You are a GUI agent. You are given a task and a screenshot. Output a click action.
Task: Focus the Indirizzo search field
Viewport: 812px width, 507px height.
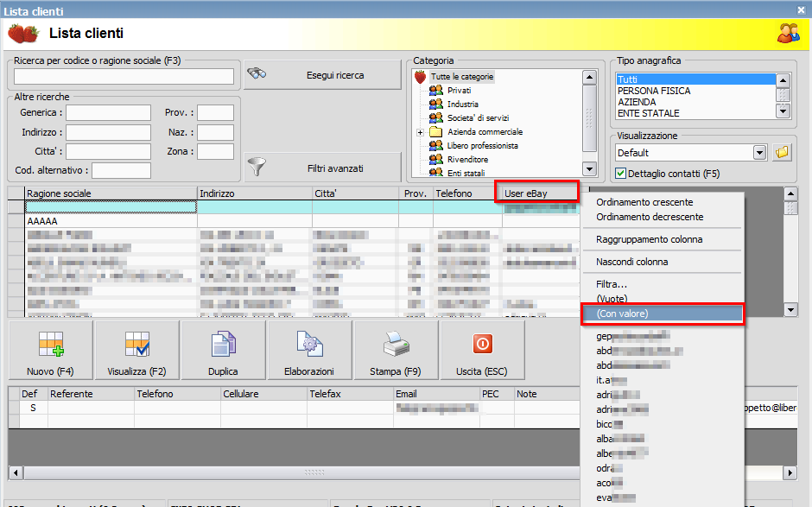pyautogui.click(x=108, y=132)
